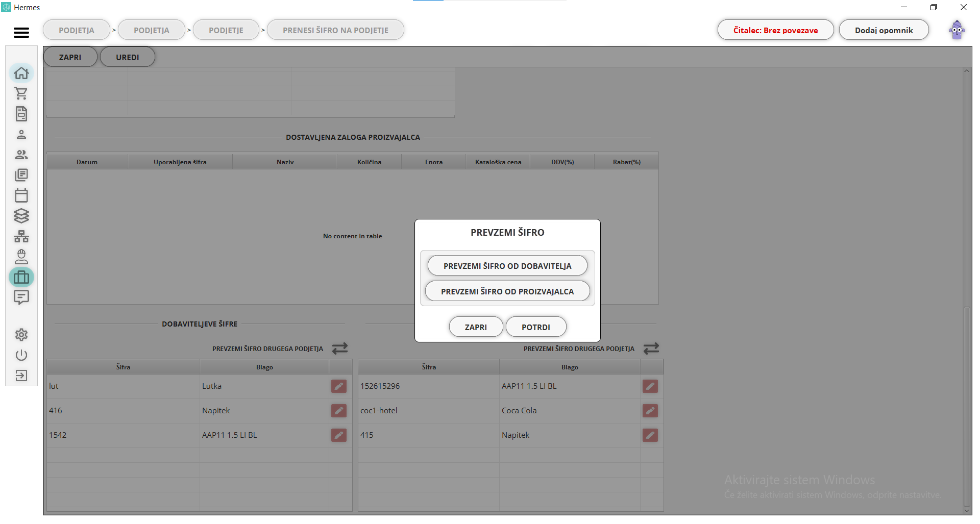The image size is (980, 524).
Task: Select the 'lut' code cell
Action: (123, 386)
